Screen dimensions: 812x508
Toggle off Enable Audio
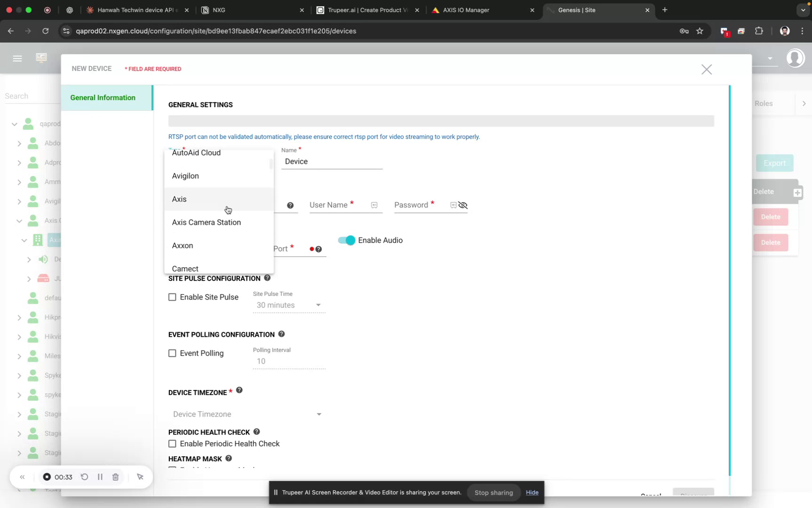point(346,240)
